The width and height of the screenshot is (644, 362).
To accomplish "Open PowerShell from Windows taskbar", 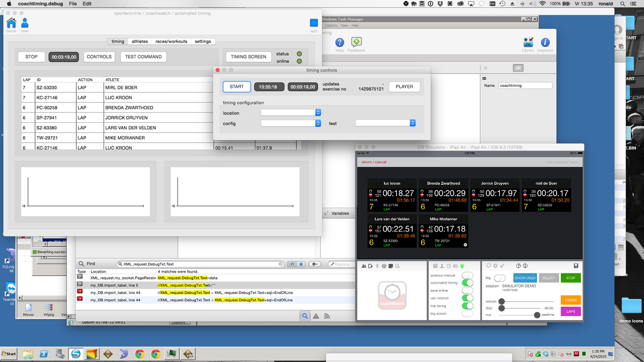I will 45,354.
